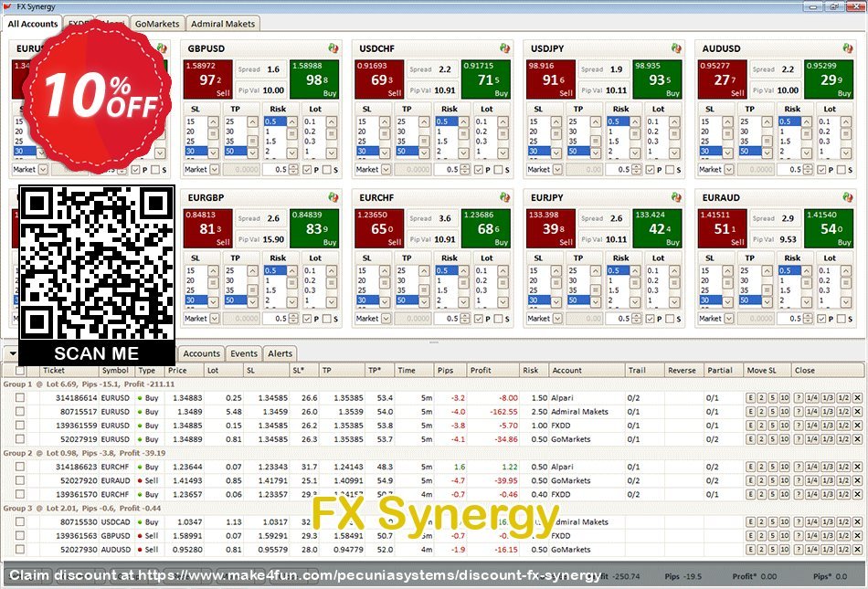Open the EURGBP panel settings icon

pos(333,197)
